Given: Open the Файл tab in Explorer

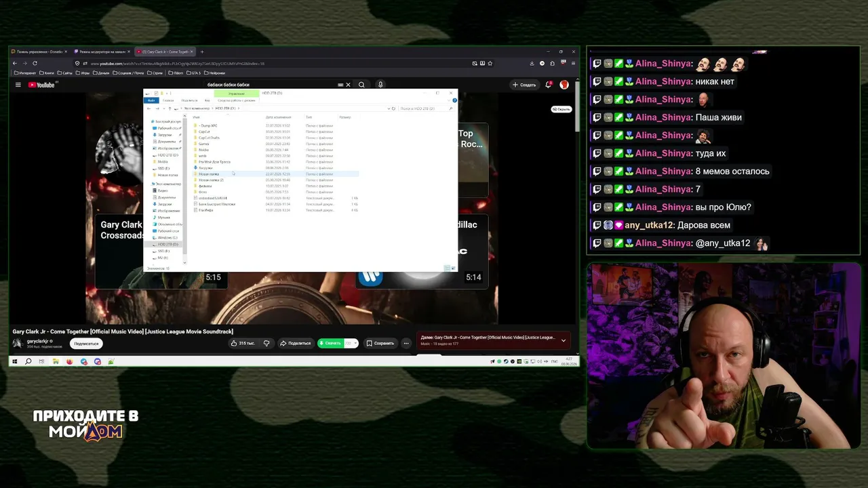Looking at the screenshot, I should [152, 100].
